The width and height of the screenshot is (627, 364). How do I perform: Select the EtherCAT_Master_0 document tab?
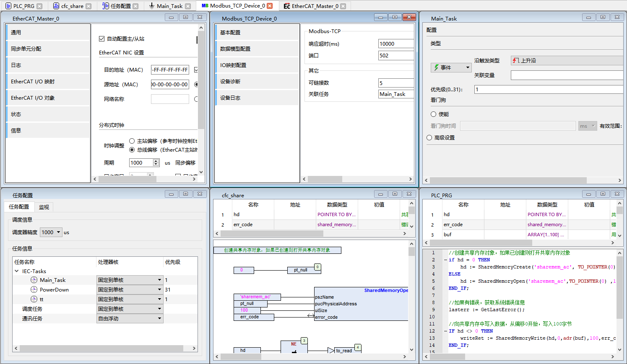point(315,6)
